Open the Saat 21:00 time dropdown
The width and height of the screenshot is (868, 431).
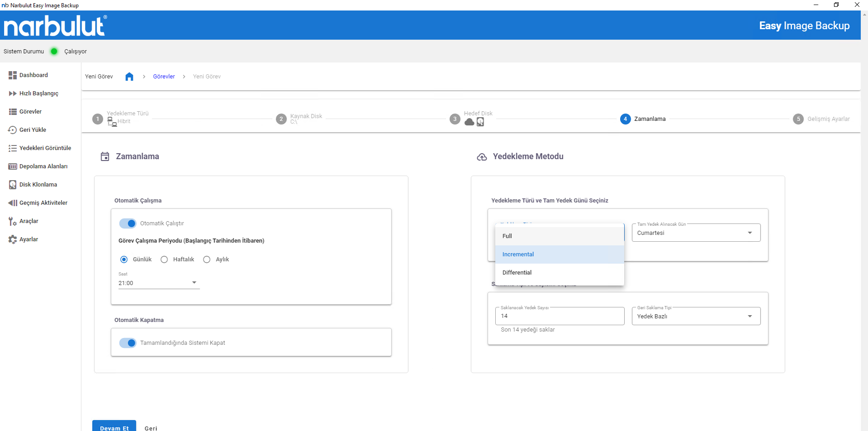159,283
